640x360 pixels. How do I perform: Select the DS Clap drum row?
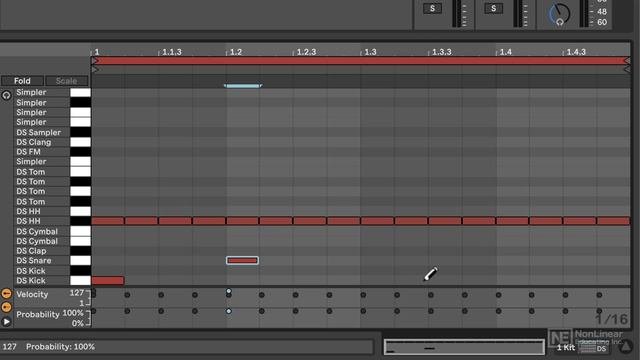[x=31, y=251]
